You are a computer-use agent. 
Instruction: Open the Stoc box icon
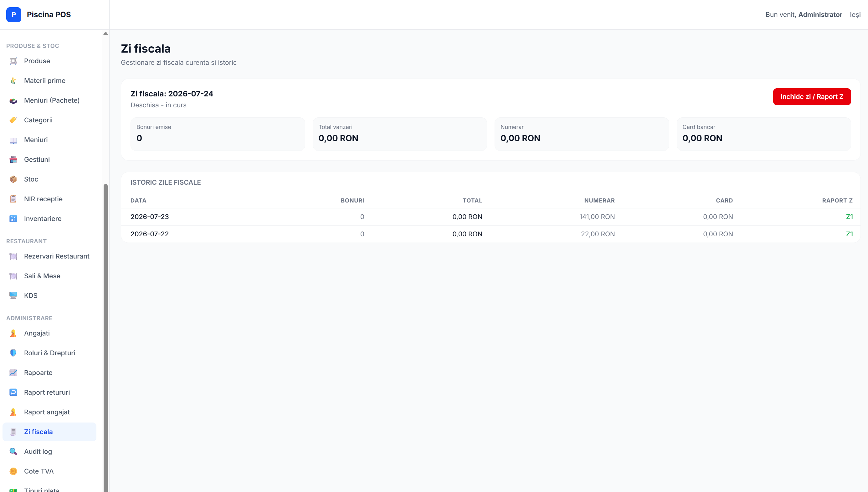click(13, 179)
